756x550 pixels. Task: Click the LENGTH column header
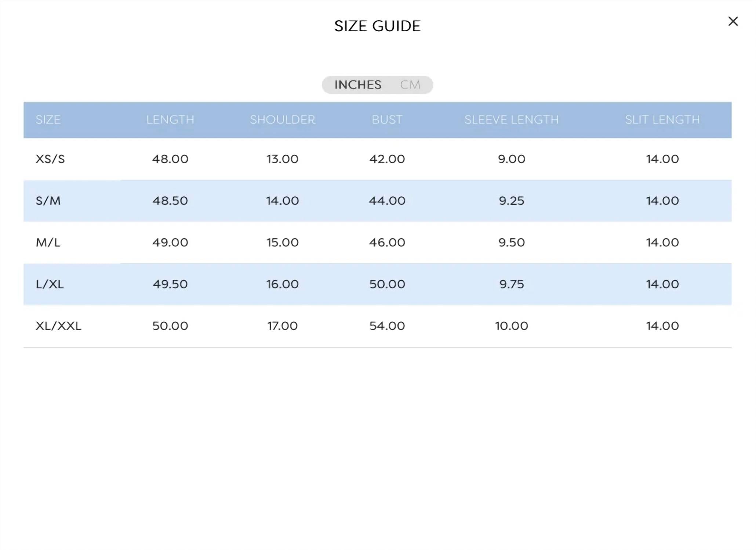tap(170, 120)
